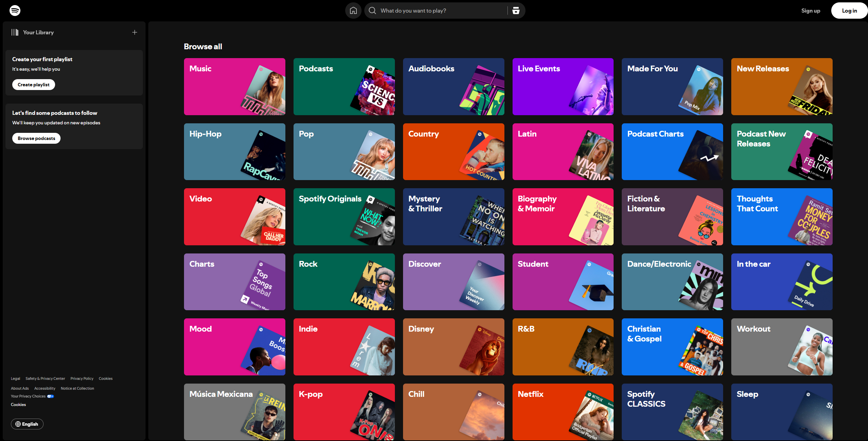868x441 pixels.
Task: Click the Spotify logo icon
Action: coord(15,11)
